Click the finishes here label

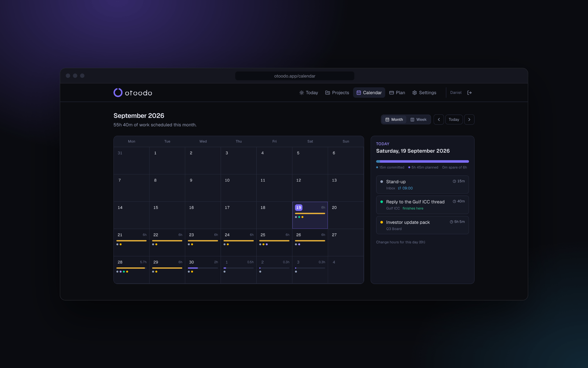(413, 208)
